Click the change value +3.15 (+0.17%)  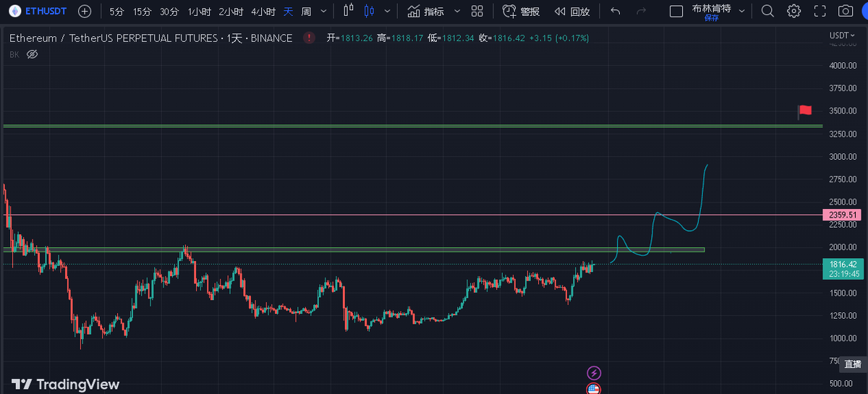(x=559, y=38)
